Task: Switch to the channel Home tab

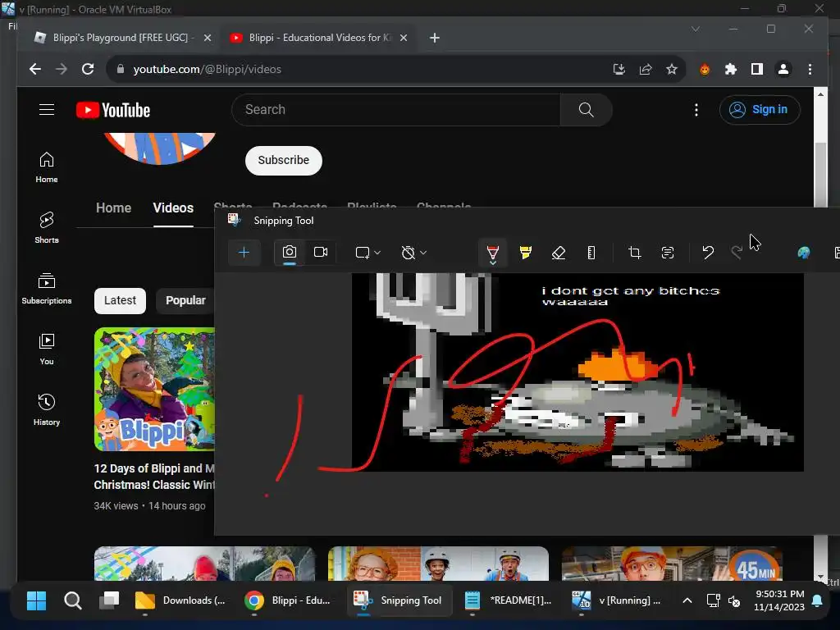Action: (x=113, y=208)
